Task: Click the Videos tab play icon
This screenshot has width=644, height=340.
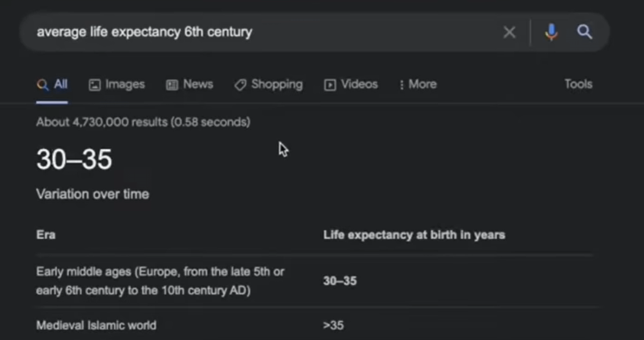Action: coord(330,85)
